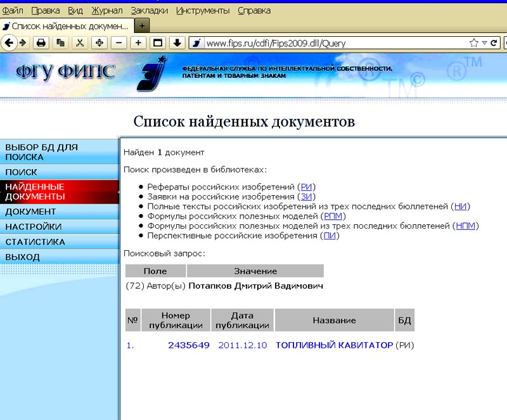Click the 'БД' column header

404,320
